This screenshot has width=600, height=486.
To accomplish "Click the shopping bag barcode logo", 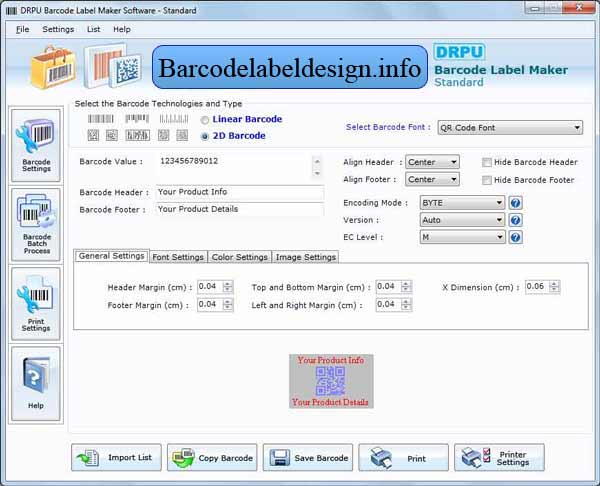I will point(54,67).
